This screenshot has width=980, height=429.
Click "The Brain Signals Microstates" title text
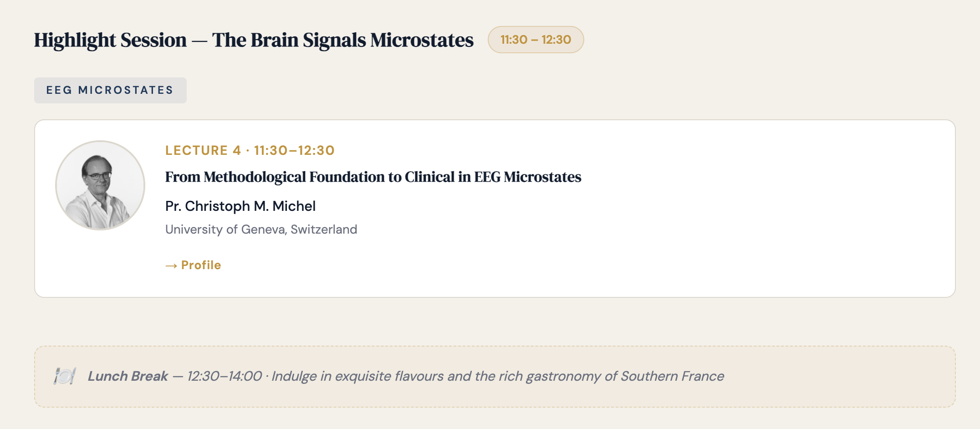pos(342,40)
